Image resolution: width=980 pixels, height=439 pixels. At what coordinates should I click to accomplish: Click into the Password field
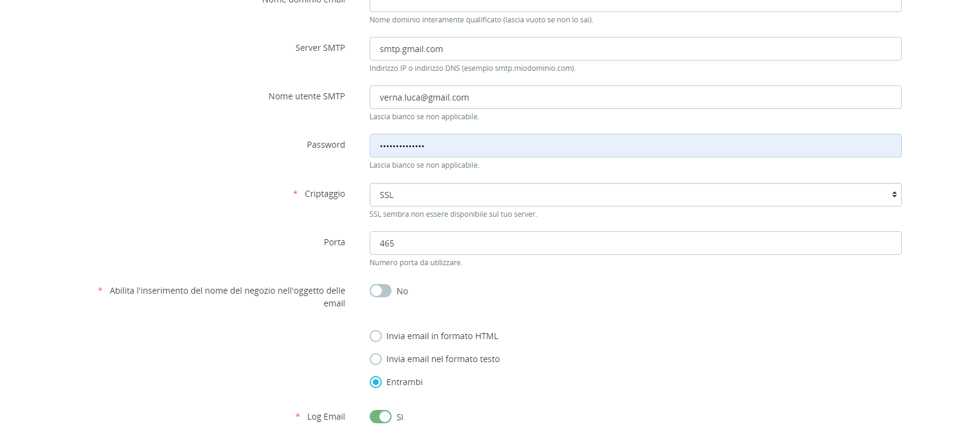635,146
